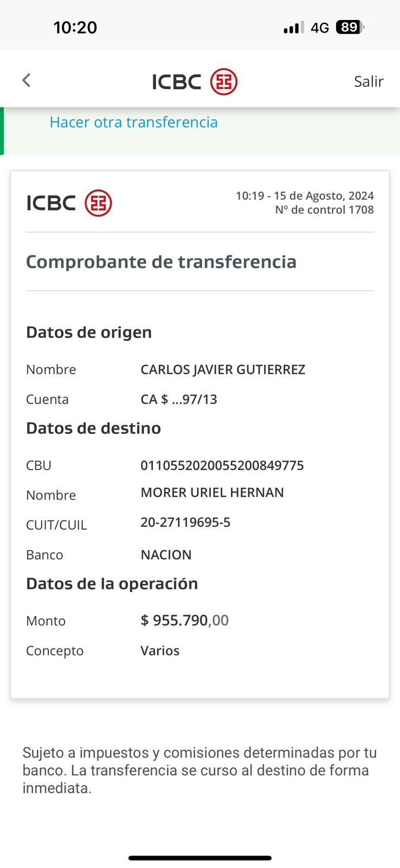Tap the CUIT/CUIL value 20-27119695-5
This screenshot has width=400, height=868.
point(185,522)
